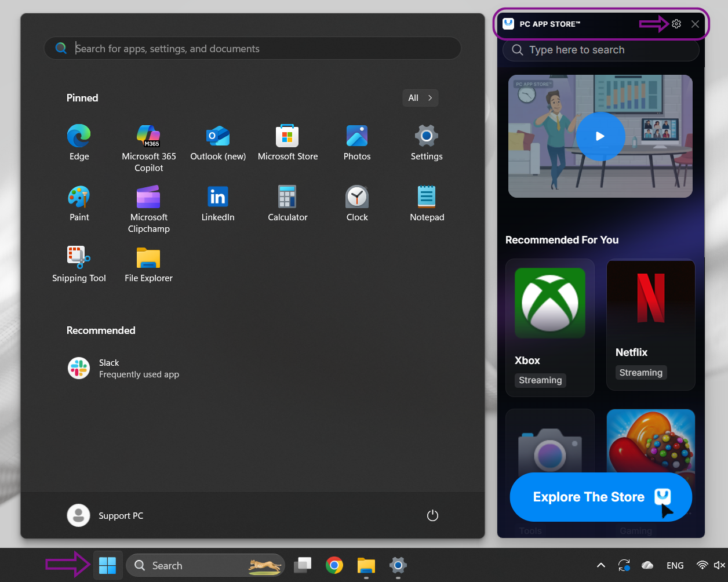Screen dimensions: 728x582
Task: Open PC App Store settings gear
Action: [x=676, y=24]
